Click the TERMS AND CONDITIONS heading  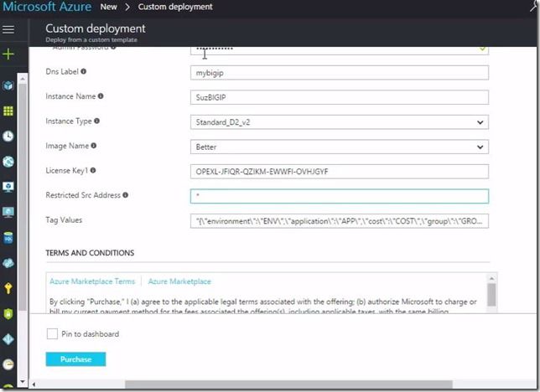click(x=90, y=253)
